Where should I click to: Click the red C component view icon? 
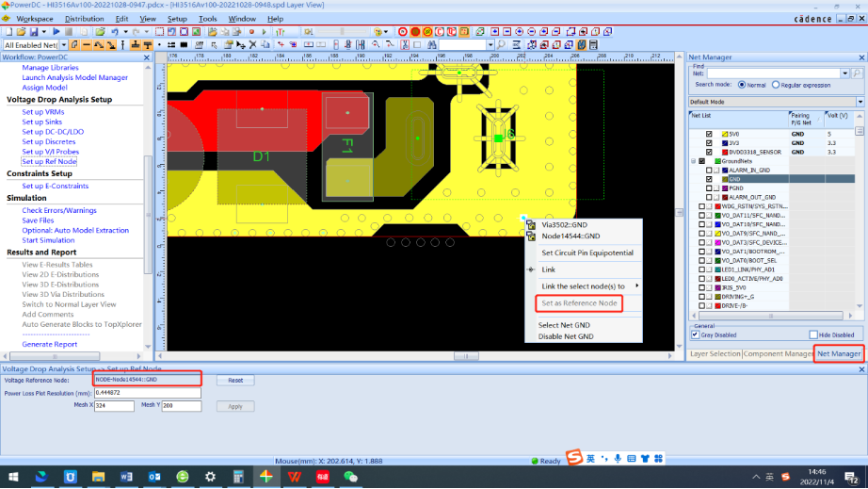point(440,32)
